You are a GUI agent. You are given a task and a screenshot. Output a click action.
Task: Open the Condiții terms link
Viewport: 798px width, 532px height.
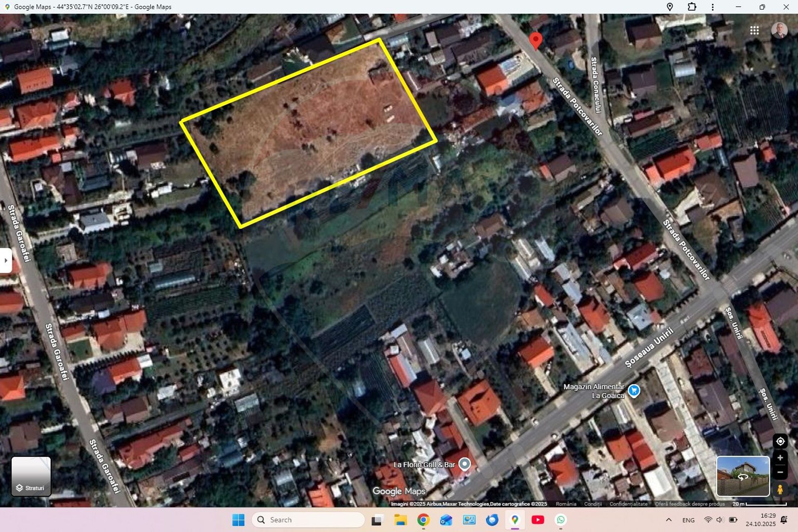(x=593, y=504)
